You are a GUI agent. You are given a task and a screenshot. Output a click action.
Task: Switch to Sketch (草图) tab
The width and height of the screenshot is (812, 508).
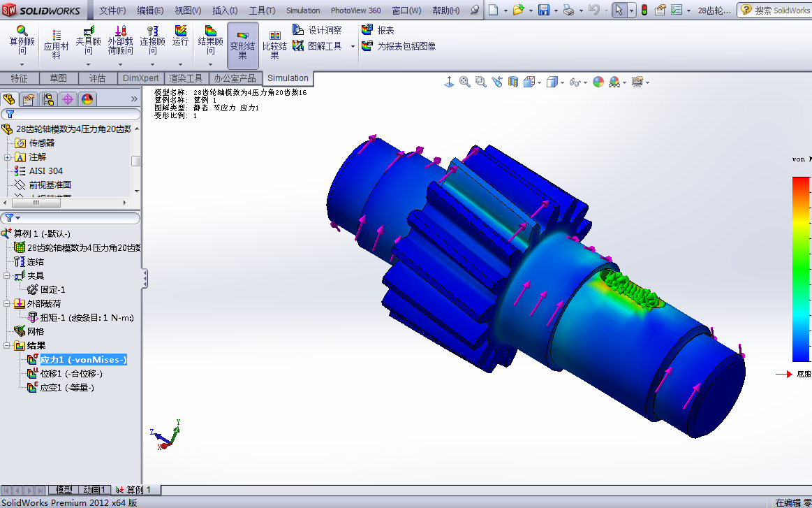pyautogui.click(x=59, y=78)
